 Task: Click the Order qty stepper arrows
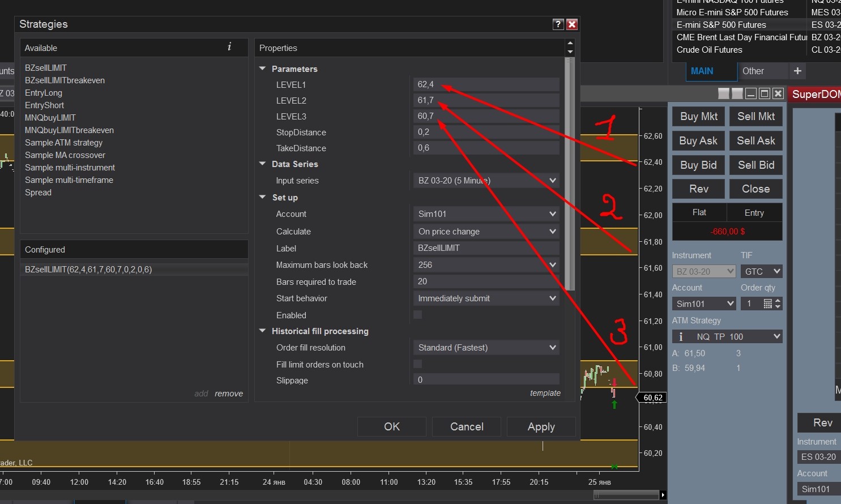click(x=778, y=304)
